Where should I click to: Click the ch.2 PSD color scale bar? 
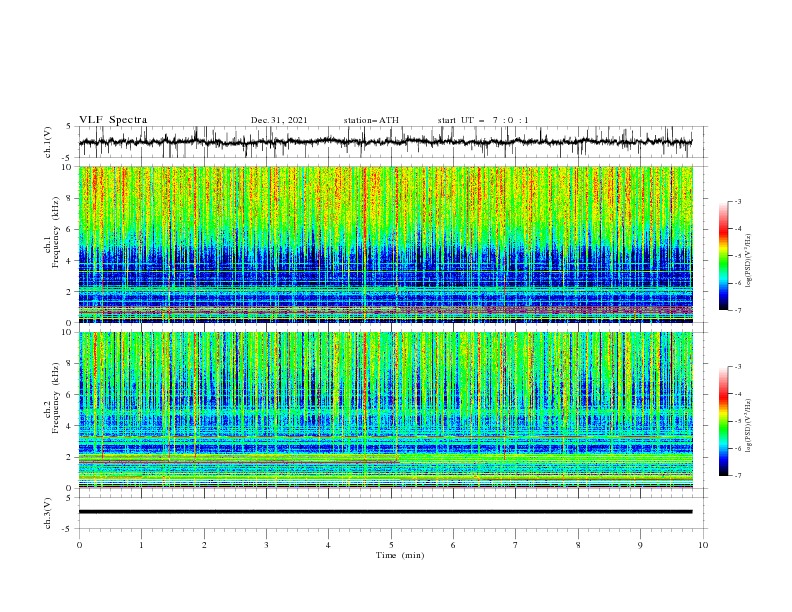point(723,421)
